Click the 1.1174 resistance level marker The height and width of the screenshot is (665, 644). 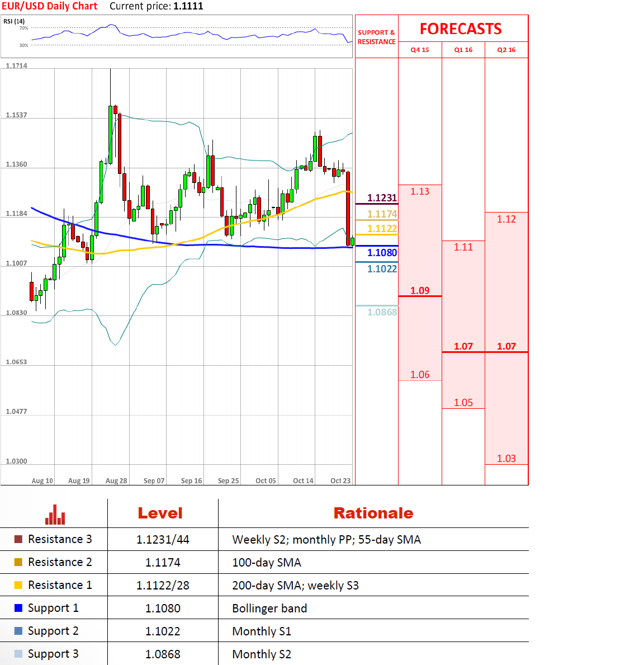pyautogui.click(x=382, y=214)
